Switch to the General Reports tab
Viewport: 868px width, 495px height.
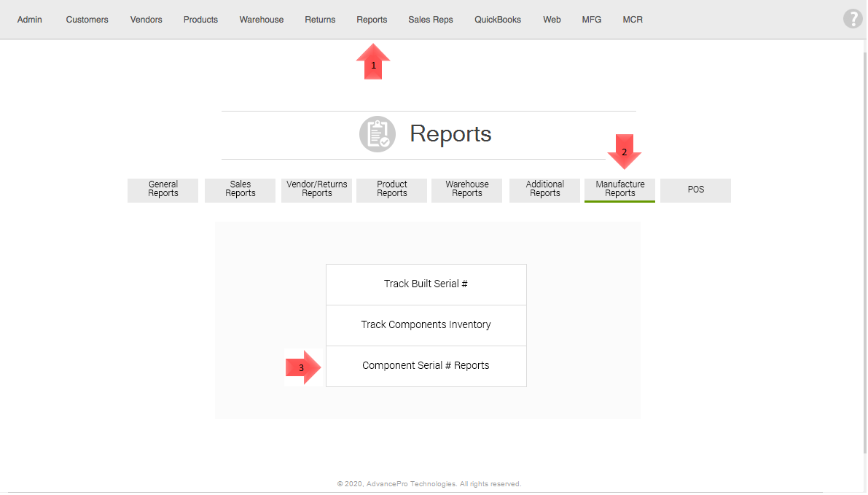tap(163, 190)
